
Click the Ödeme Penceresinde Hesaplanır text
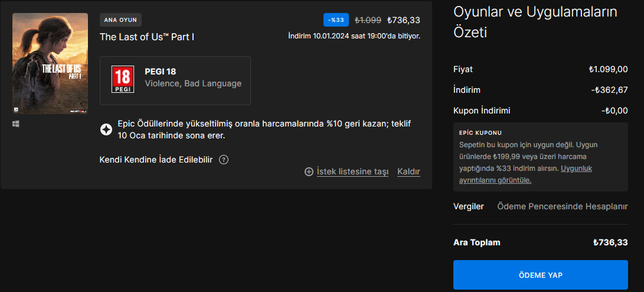(563, 206)
